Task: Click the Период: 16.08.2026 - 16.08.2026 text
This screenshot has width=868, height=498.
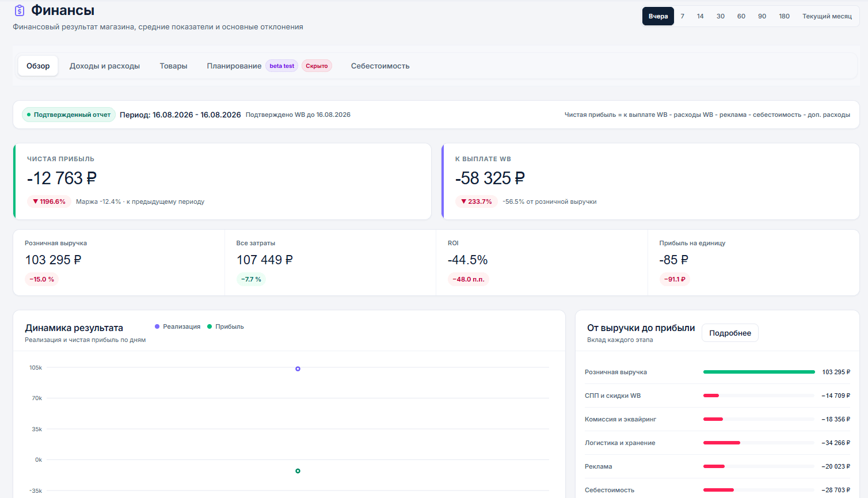Action: tap(180, 115)
